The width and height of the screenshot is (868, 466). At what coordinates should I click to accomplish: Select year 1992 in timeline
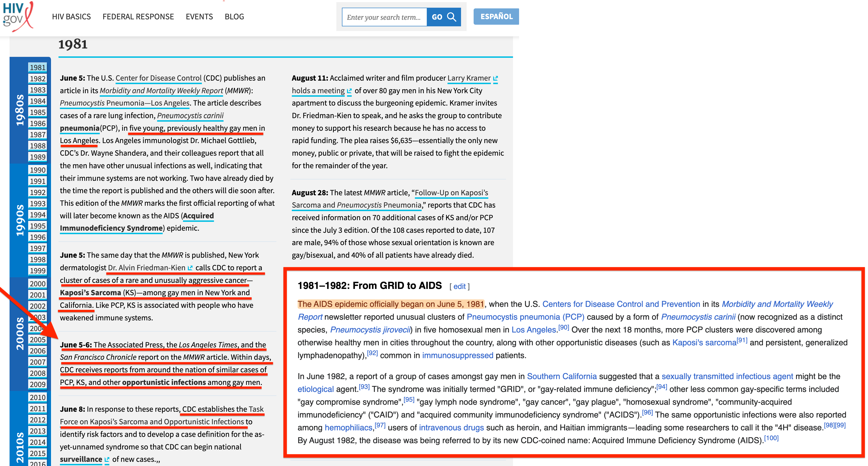point(37,192)
